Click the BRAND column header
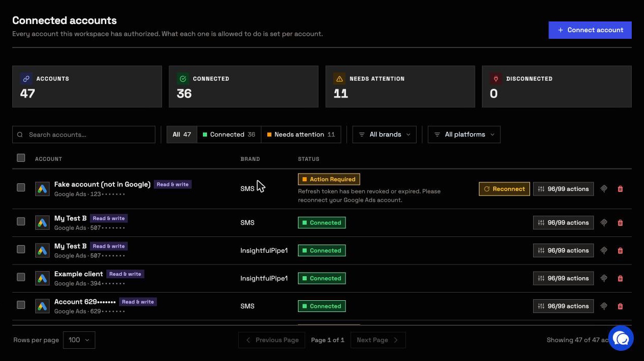Viewport: 644px width, 361px height. (250, 159)
